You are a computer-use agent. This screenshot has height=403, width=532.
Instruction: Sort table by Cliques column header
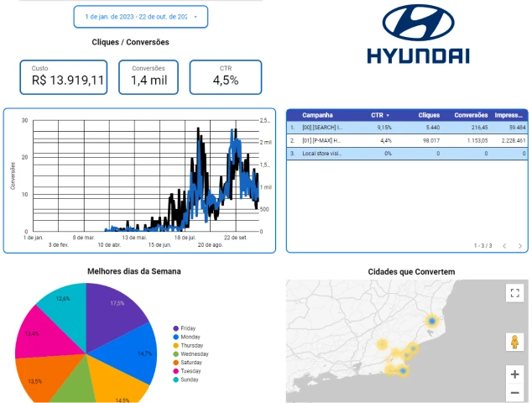coord(429,115)
